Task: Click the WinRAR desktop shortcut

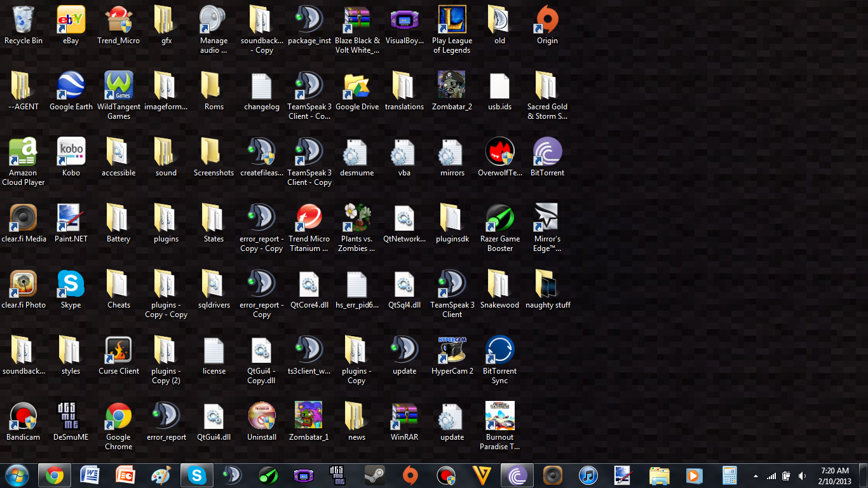Action: pyautogui.click(x=405, y=422)
